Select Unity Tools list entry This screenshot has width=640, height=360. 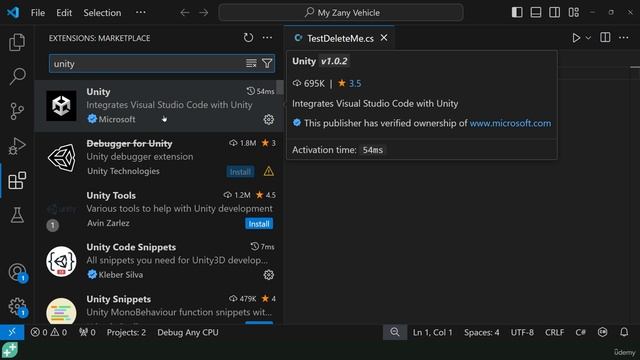[x=159, y=209]
